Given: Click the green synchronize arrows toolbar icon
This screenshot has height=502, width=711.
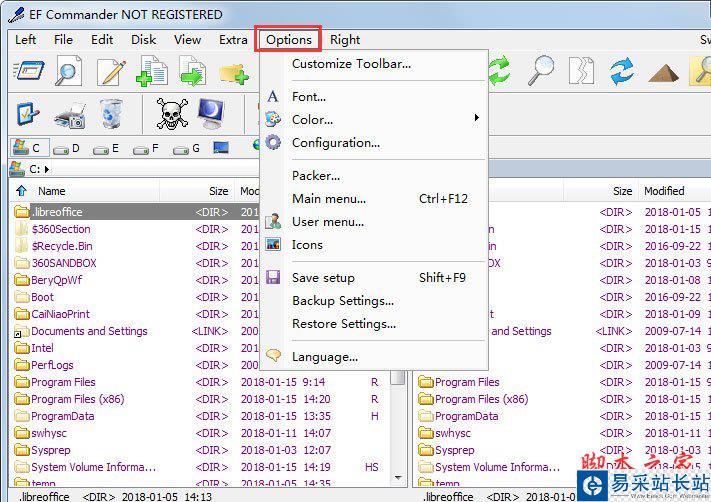Looking at the screenshot, I should click(x=499, y=71).
